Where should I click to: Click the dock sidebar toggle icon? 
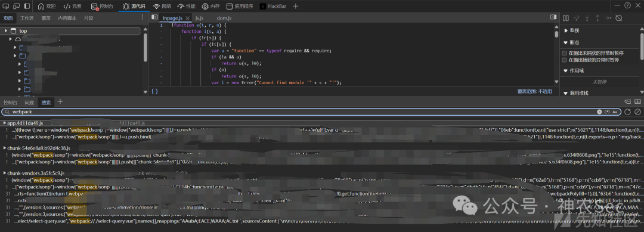point(27,6)
